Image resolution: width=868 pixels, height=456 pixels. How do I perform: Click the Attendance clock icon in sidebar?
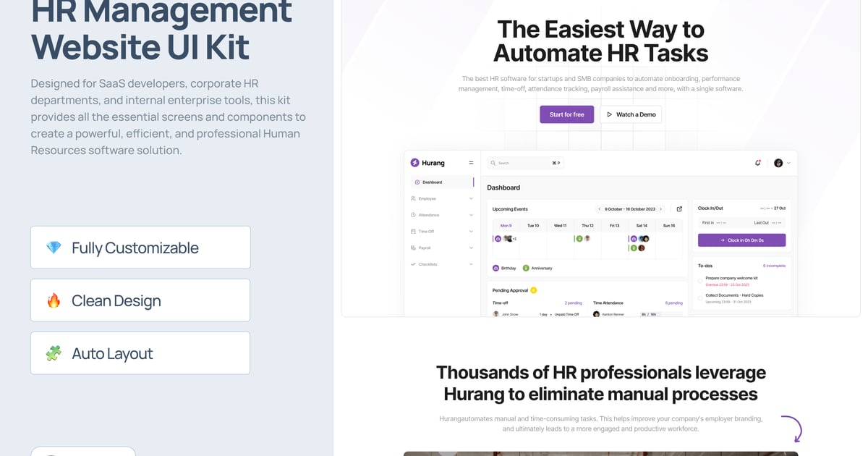tap(413, 215)
